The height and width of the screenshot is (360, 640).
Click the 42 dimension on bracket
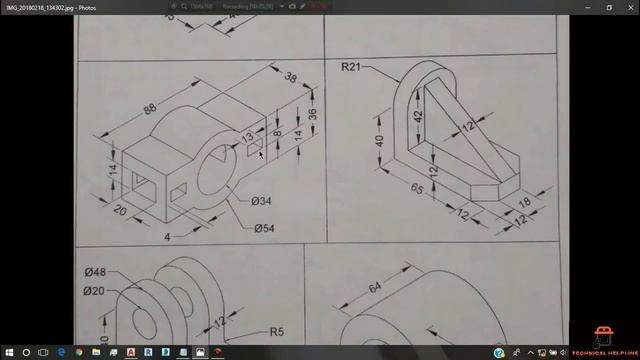418,116
